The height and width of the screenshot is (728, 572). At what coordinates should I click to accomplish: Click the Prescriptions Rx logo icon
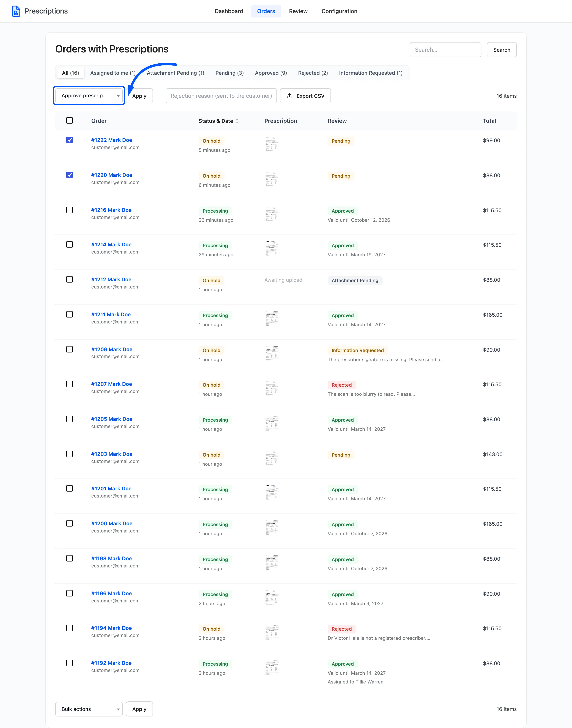[x=16, y=11]
